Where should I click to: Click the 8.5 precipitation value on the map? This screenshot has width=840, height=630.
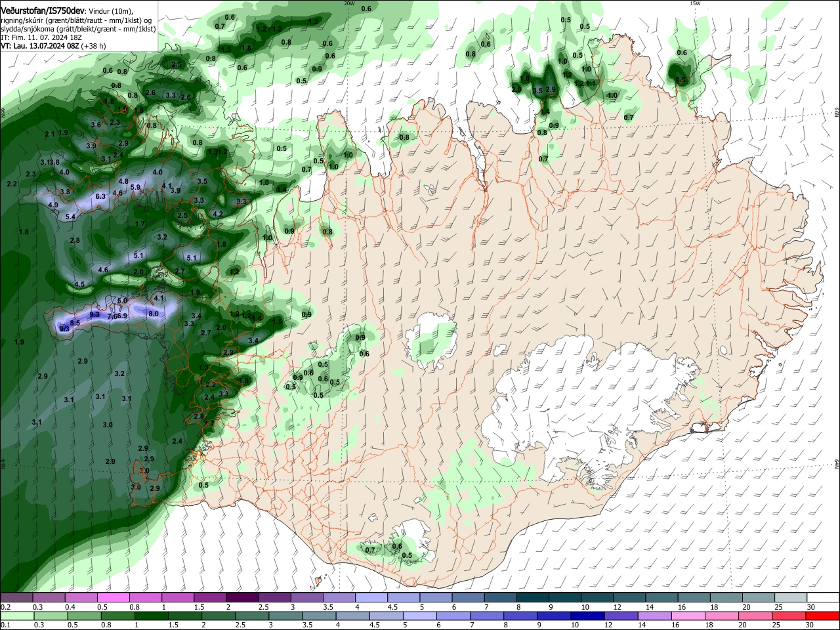click(x=75, y=323)
